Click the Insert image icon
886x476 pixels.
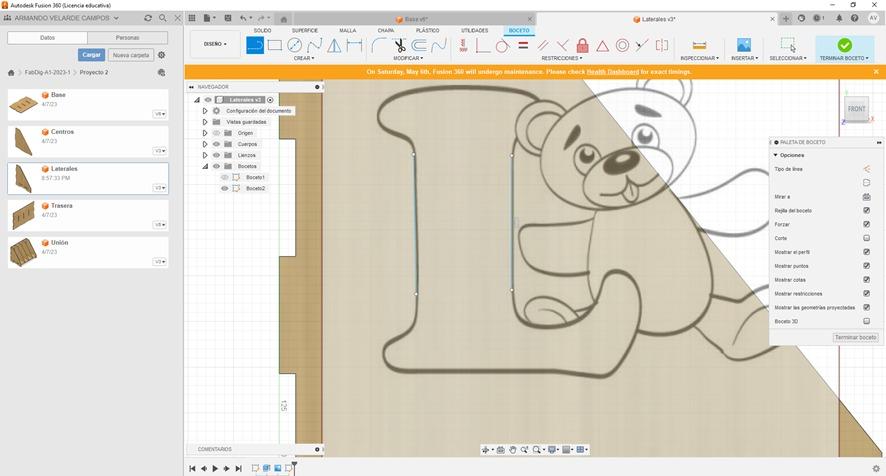coord(744,45)
